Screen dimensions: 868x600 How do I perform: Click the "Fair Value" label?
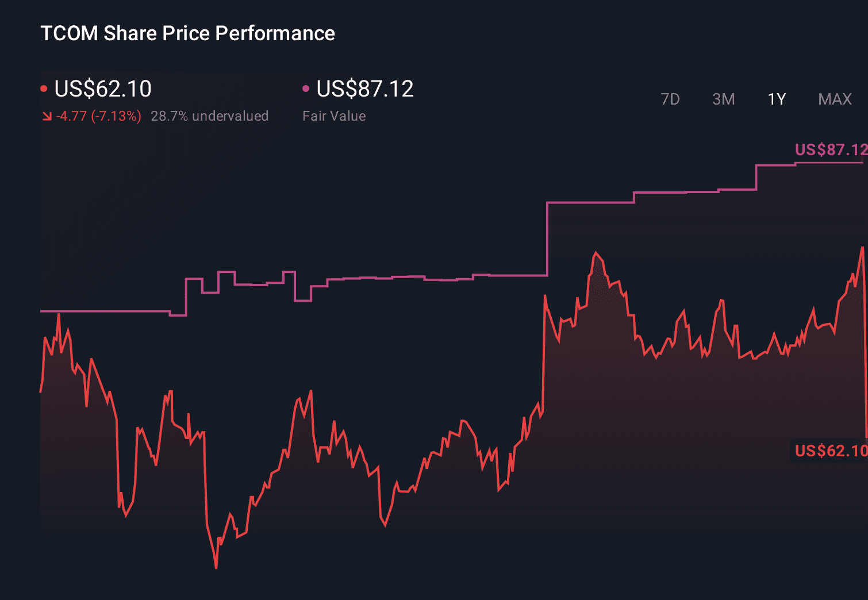(334, 116)
